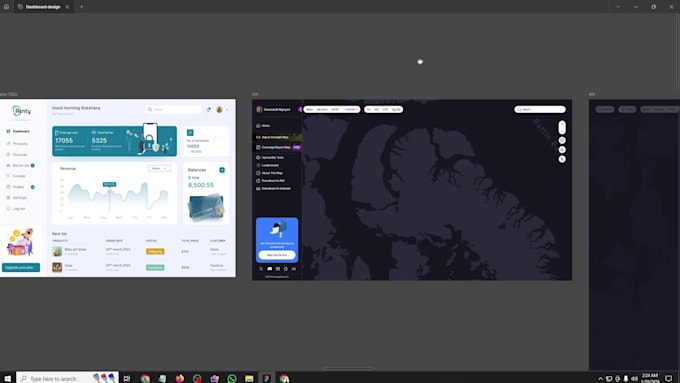Collapse the map sidebar with the purple arrow

click(300, 109)
